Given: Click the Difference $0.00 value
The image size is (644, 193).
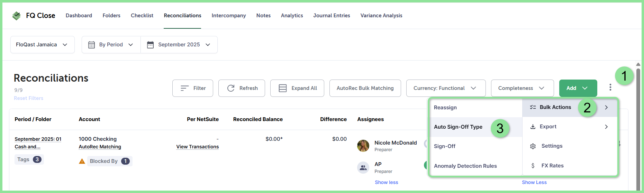Looking at the screenshot, I should 339,139.
